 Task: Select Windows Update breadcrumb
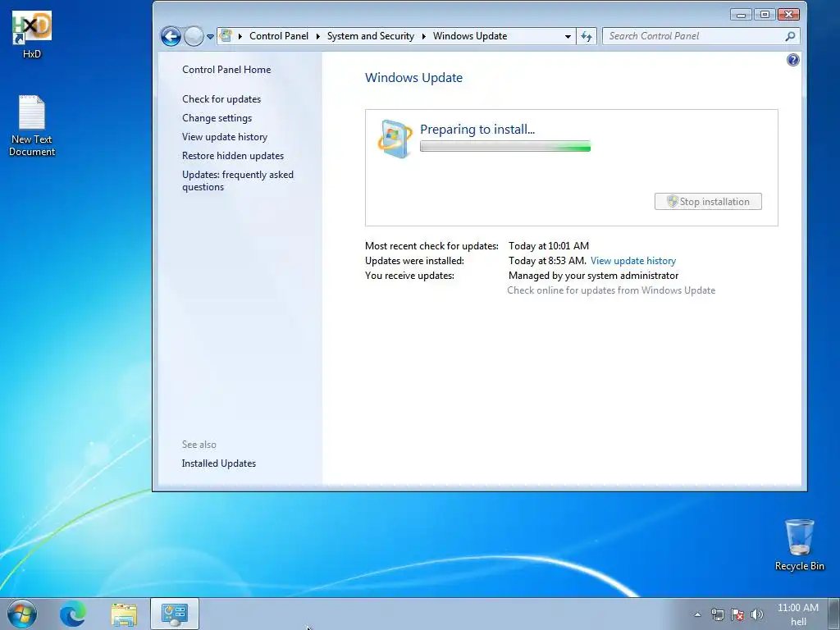470,36
